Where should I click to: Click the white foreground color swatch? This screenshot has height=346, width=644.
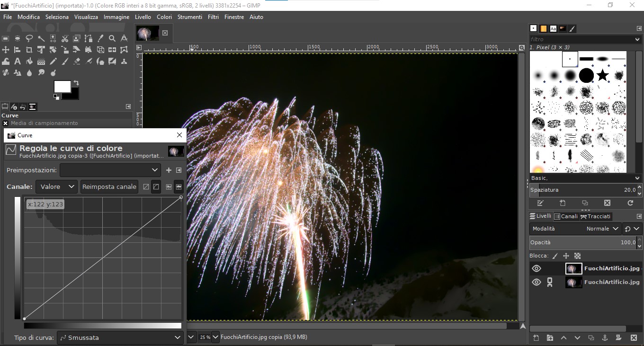(x=62, y=86)
